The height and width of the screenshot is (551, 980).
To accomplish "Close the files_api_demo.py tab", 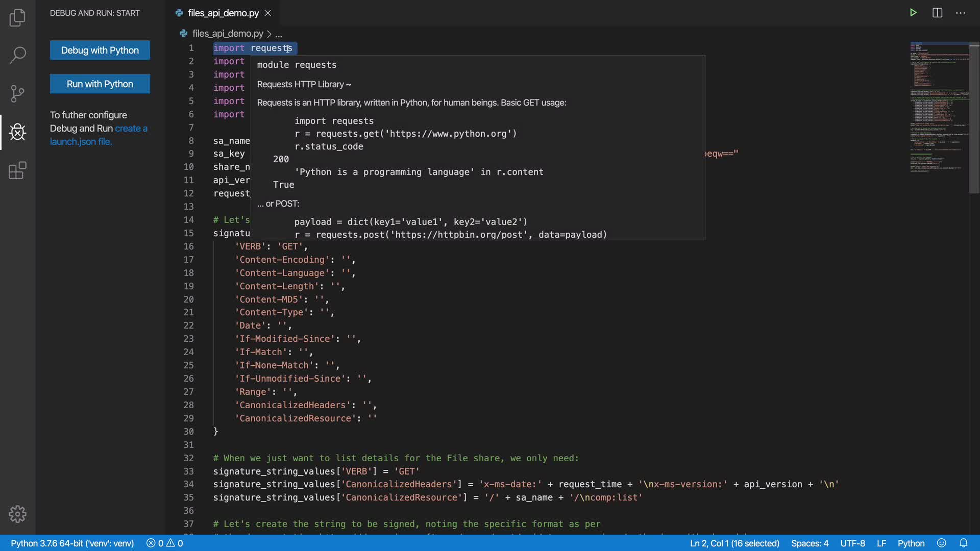I will click(x=268, y=13).
